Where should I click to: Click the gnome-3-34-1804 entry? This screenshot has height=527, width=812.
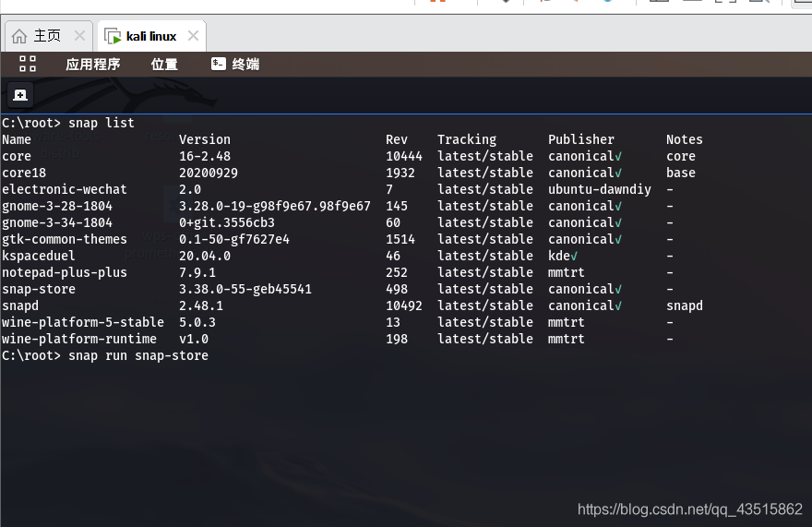[x=57, y=222]
